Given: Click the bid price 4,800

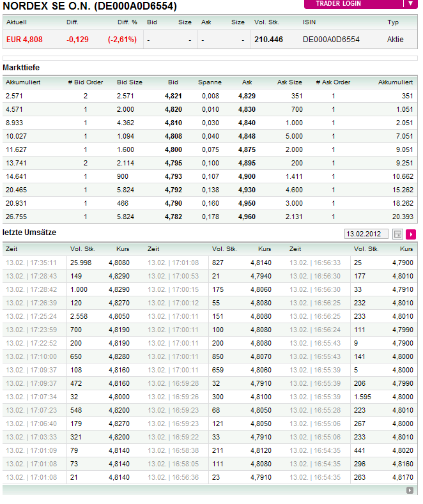Looking at the screenshot, I should tap(173, 149).
